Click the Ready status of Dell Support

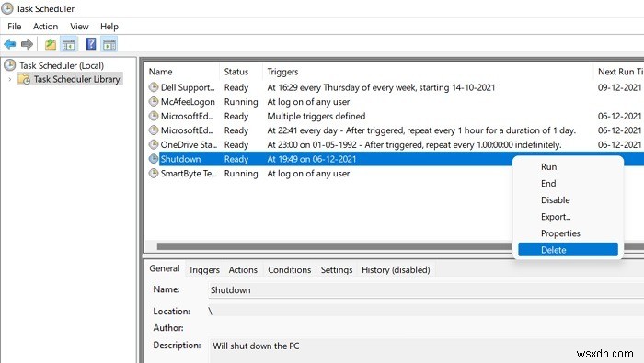coord(236,87)
